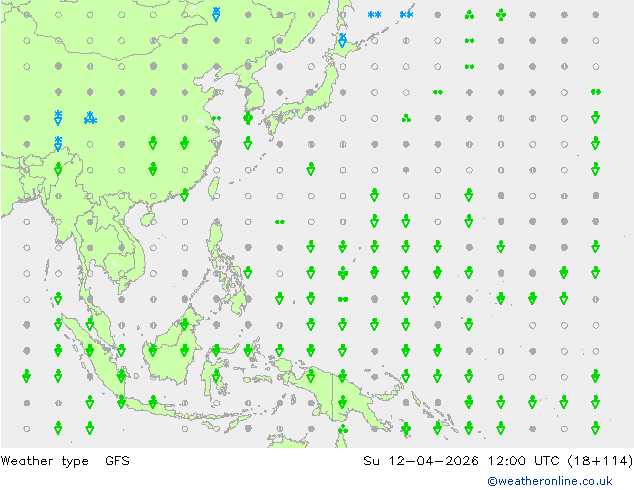
Task: Click the blue triple-snowflake symbol in western China
Action: tap(90, 118)
